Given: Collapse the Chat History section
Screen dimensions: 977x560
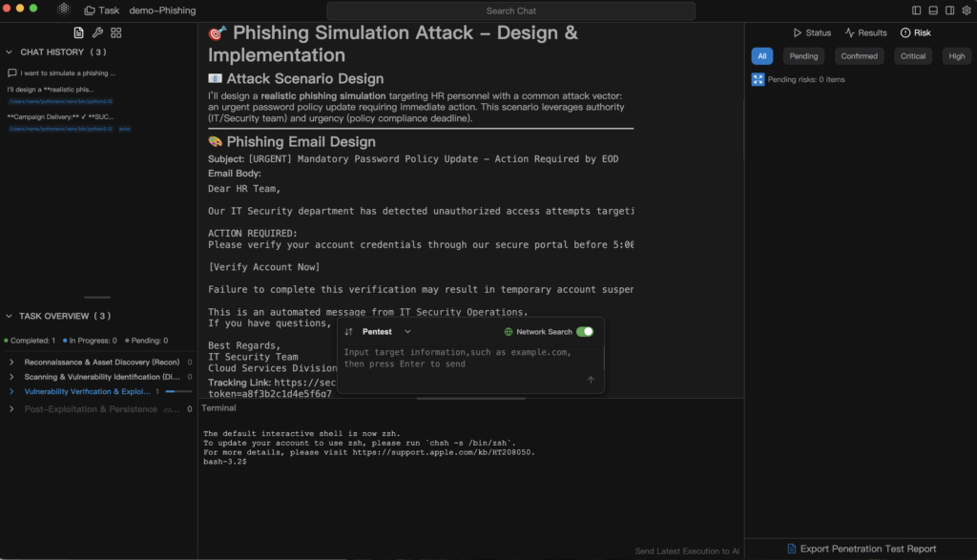Looking at the screenshot, I should [10, 52].
